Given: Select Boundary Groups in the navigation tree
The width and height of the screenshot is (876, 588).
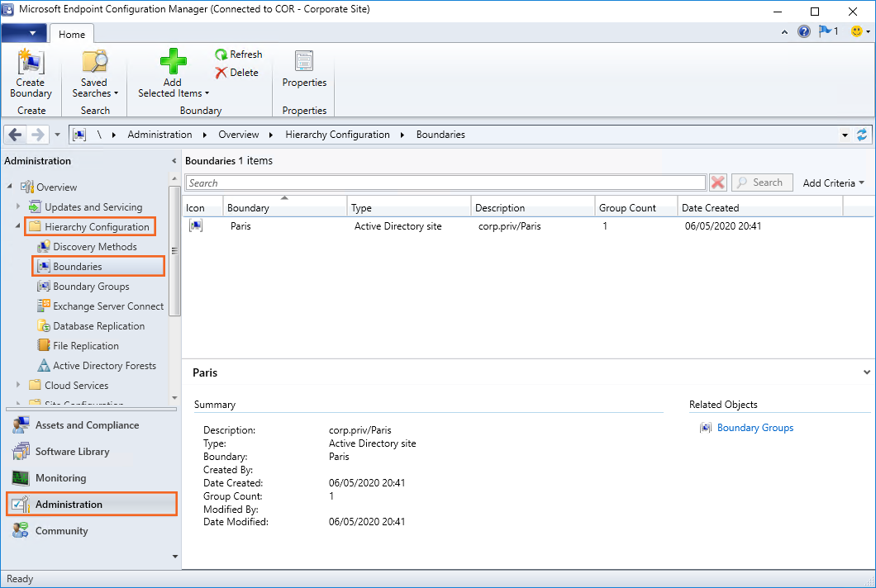Looking at the screenshot, I should [91, 287].
